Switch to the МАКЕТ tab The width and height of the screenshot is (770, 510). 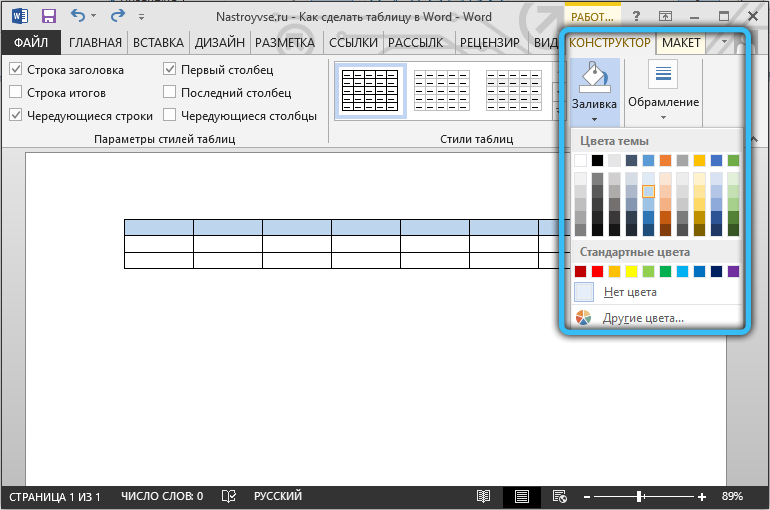(x=681, y=43)
